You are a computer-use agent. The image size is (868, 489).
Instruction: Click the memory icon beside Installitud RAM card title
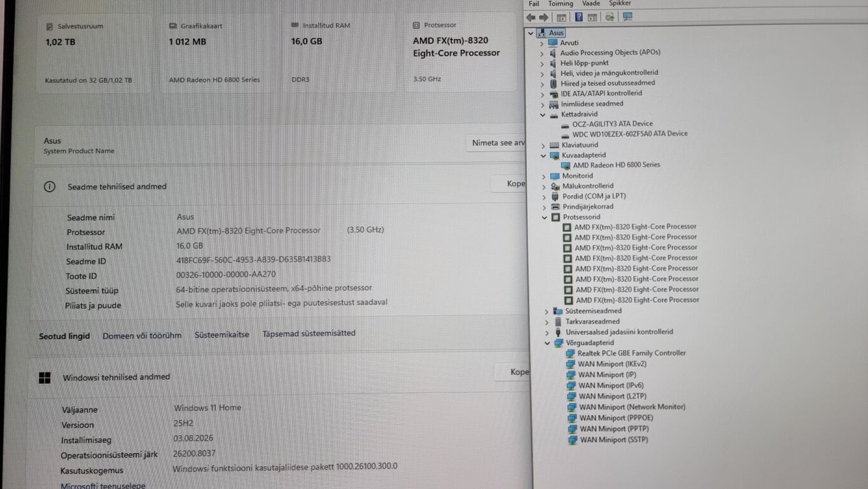click(x=295, y=25)
